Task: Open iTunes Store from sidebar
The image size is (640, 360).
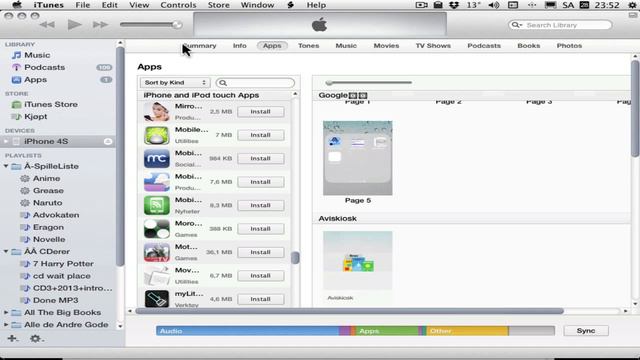Action: tap(50, 104)
